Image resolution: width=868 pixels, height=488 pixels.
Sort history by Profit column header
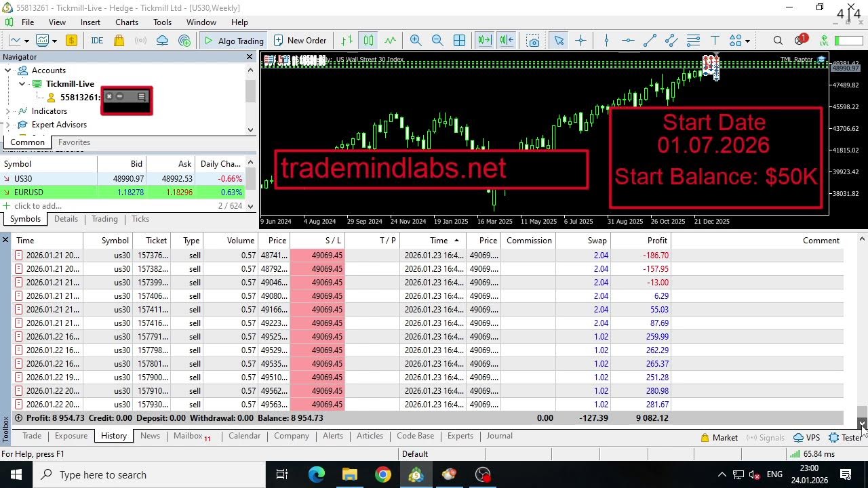[641, 241]
